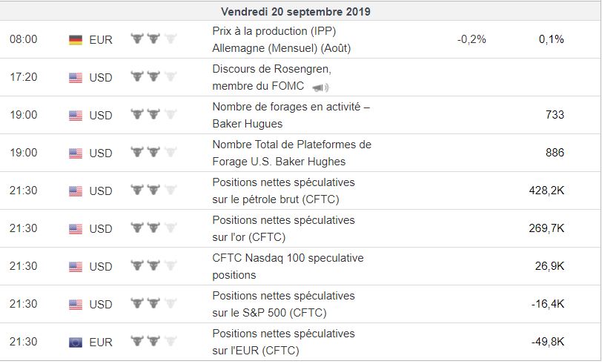Click the EU flag in bottom EUR row
The width and height of the screenshot is (602, 364).
pyautogui.click(x=75, y=342)
